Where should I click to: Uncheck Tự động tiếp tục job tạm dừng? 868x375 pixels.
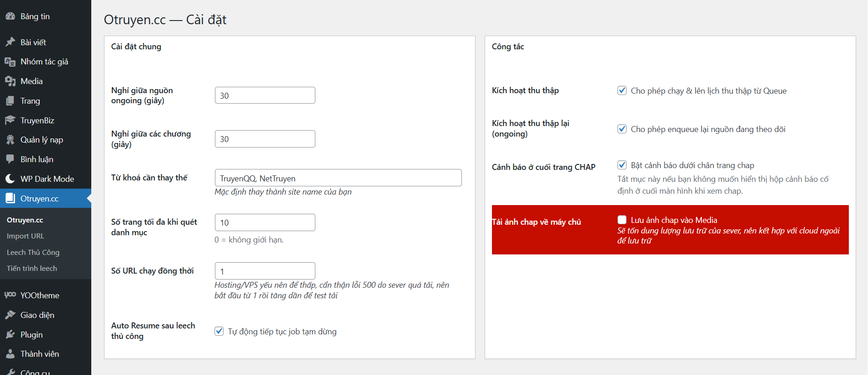pos(219,331)
